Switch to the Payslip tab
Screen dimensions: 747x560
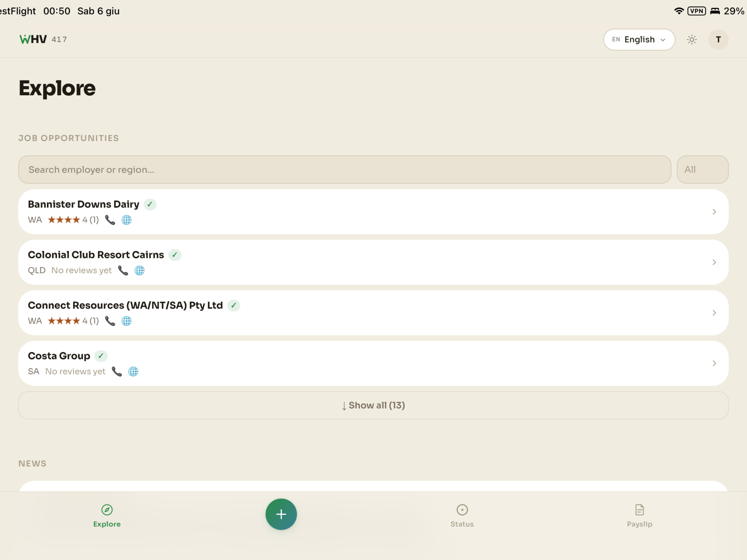(x=640, y=516)
